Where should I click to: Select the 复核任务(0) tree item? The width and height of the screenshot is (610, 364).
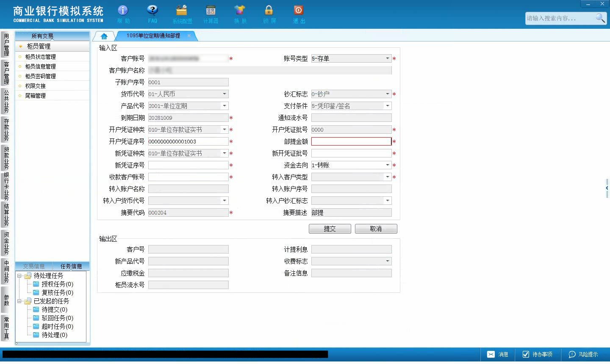pos(53,292)
